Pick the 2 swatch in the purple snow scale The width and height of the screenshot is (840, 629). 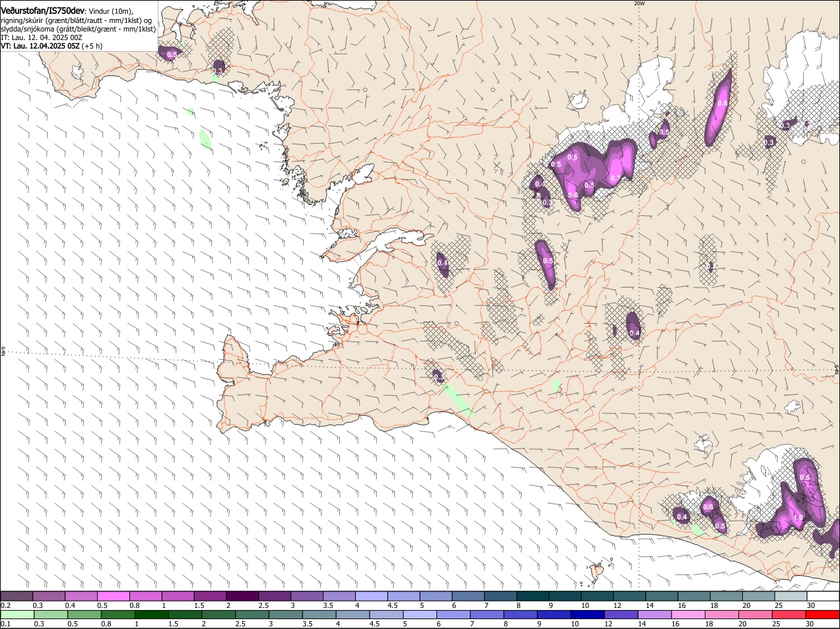pos(243,596)
